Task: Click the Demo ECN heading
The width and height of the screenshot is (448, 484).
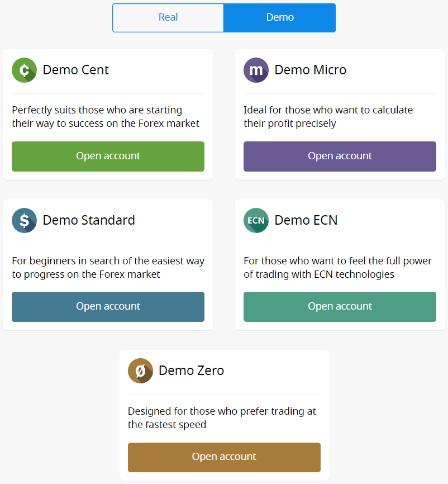Action: [x=306, y=221]
